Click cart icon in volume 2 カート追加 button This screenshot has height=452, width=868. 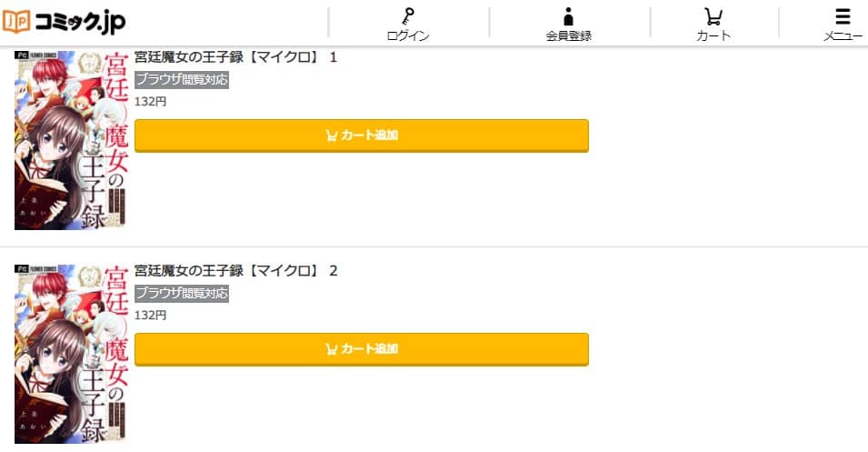point(331,349)
